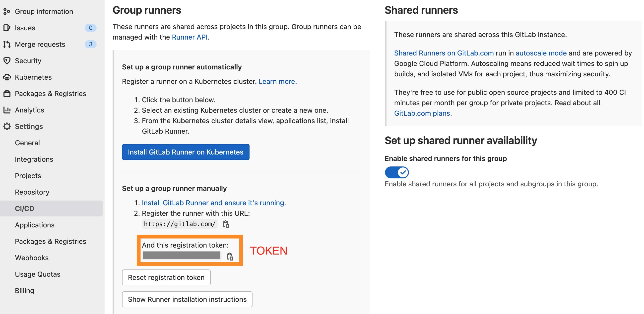The height and width of the screenshot is (314, 644).
Task: Click the Packages & Registries bag icon
Action: tap(7, 94)
